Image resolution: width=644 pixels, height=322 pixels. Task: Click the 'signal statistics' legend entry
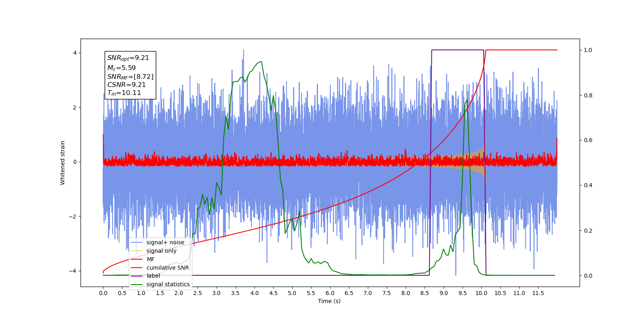tap(160, 284)
